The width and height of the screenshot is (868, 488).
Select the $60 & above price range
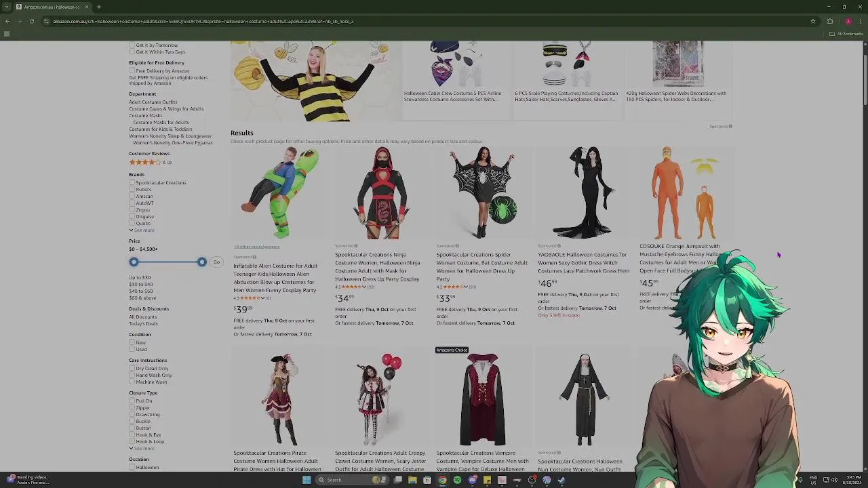click(x=142, y=298)
